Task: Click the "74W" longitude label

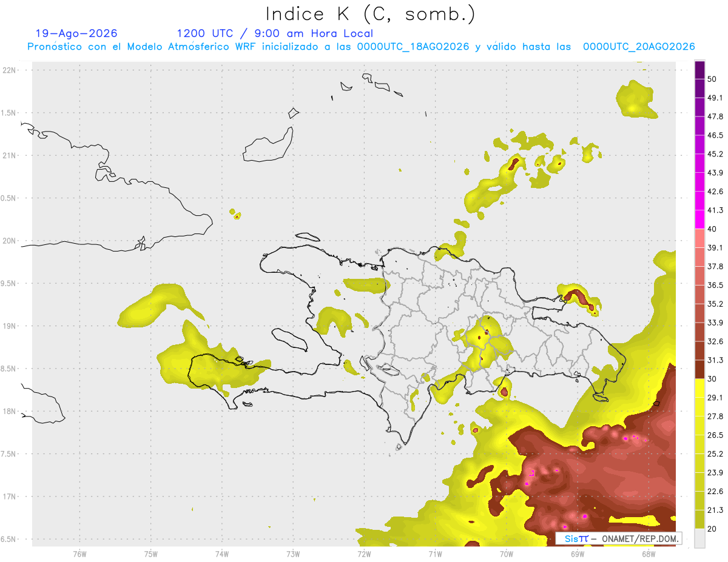Action: (x=222, y=554)
